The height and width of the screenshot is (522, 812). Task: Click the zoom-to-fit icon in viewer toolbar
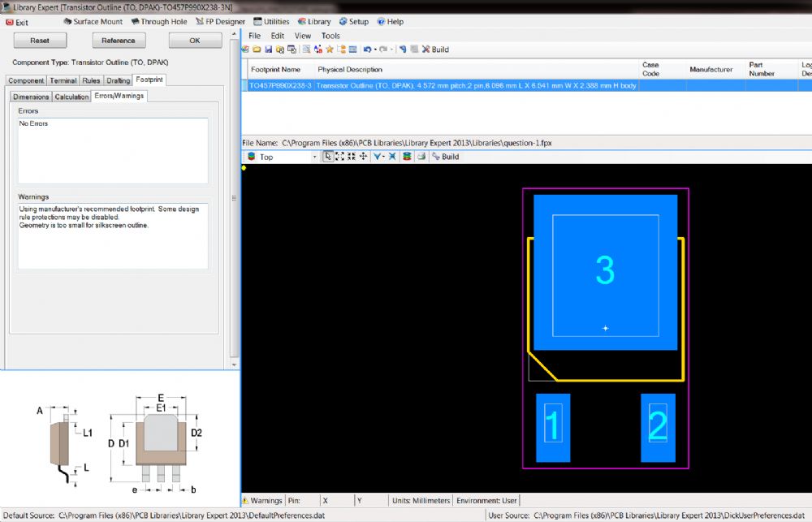[339, 157]
